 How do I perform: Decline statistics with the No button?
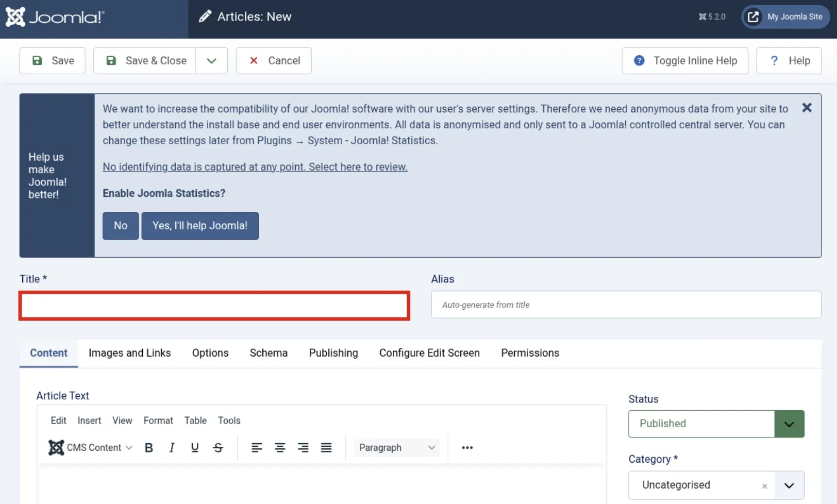(x=121, y=226)
